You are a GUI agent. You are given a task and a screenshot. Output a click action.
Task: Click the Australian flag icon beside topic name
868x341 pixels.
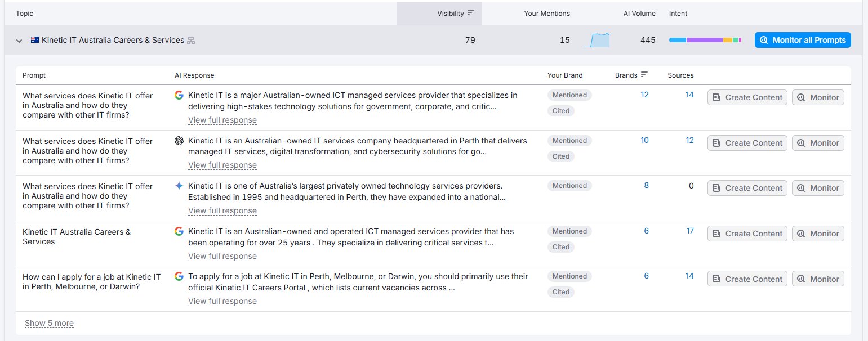[x=35, y=40]
